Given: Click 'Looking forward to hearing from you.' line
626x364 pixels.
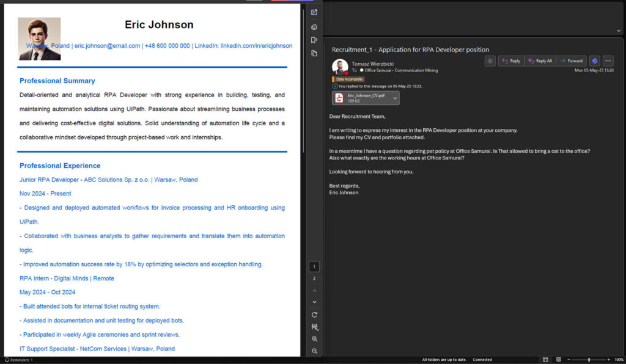Looking at the screenshot, I should tap(371, 172).
